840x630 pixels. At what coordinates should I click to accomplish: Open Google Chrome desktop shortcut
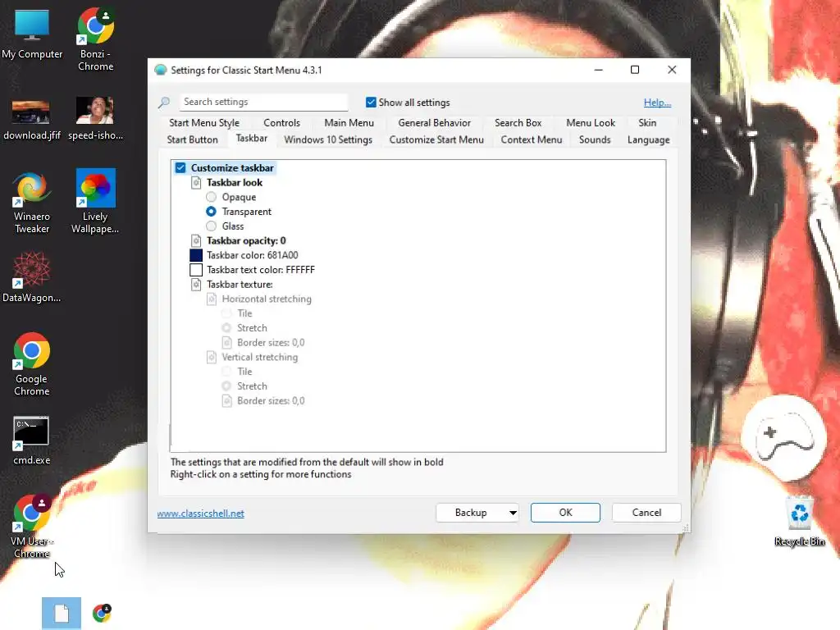coord(32,364)
